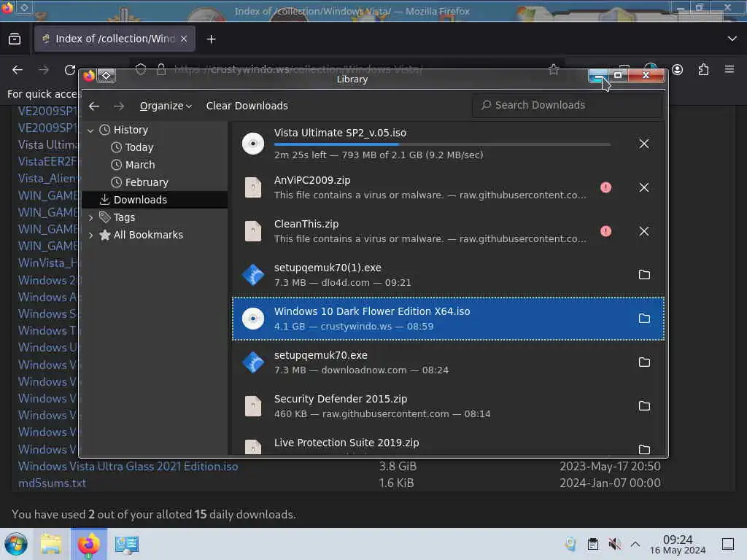The width and height of the screenshot is (747, 560).
Task: Remove CleanThis.zip entry with X icon
Action: pyautogui.click(x=643, y=231)
